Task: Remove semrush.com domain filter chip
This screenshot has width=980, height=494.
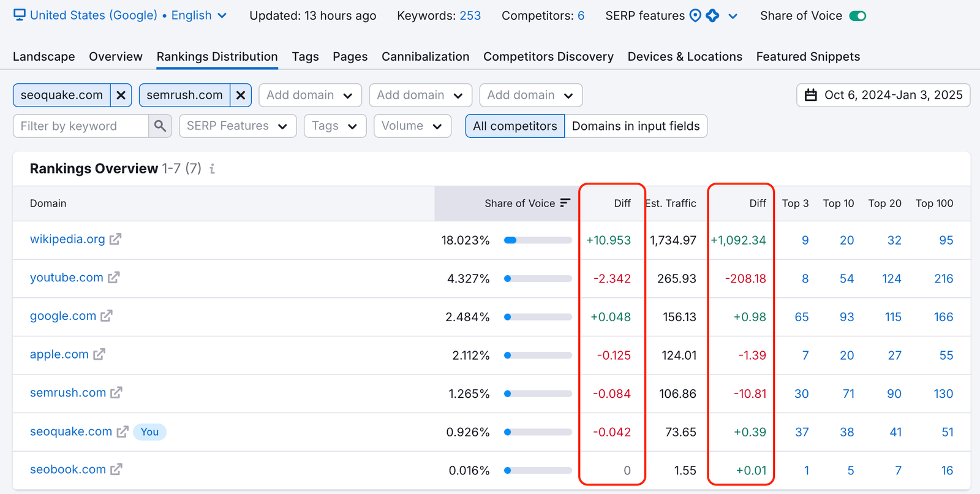Action: [x=241, y=96]
